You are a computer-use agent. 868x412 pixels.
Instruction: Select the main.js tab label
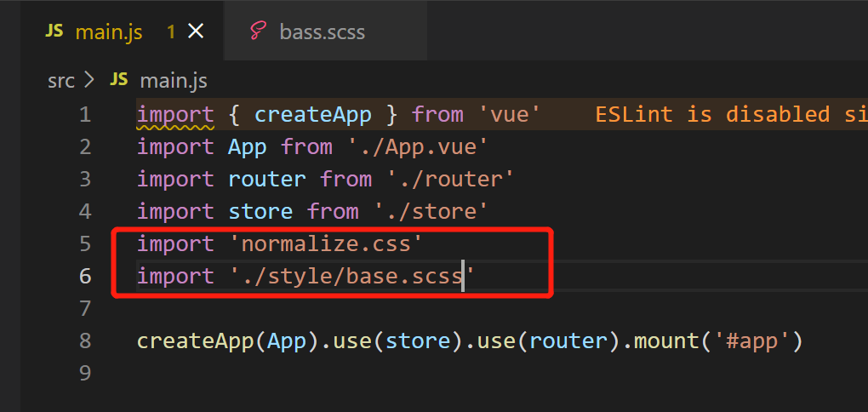click(x=109, y=33)
